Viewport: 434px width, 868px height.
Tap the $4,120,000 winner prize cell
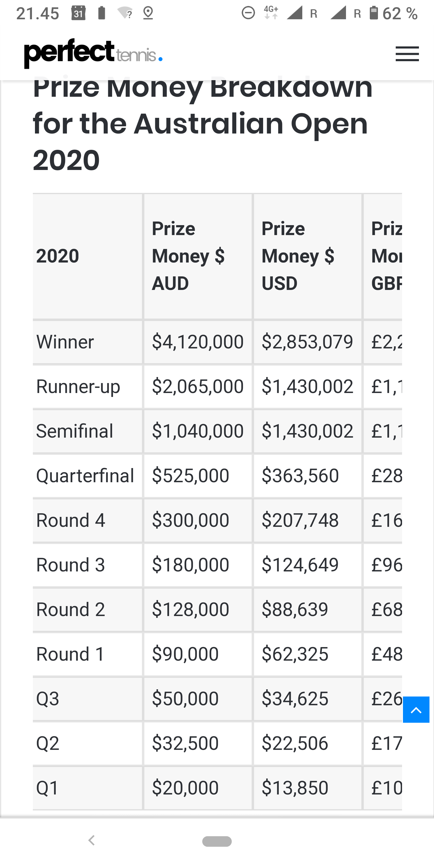[x=198, y=342]
